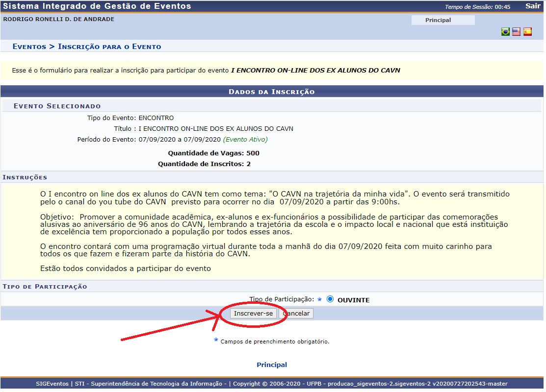Switch to English via the US flag
This screenshot has height=392, width=546.
[516, 32]
